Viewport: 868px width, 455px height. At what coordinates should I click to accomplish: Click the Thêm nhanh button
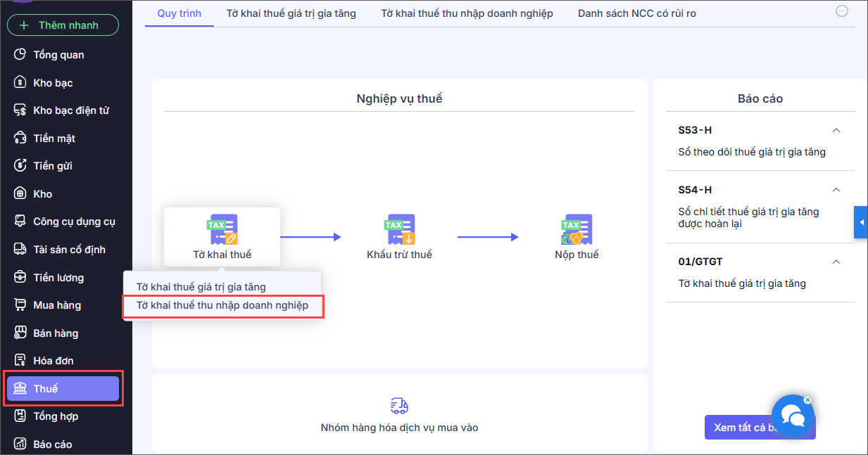tap(63, 25)
